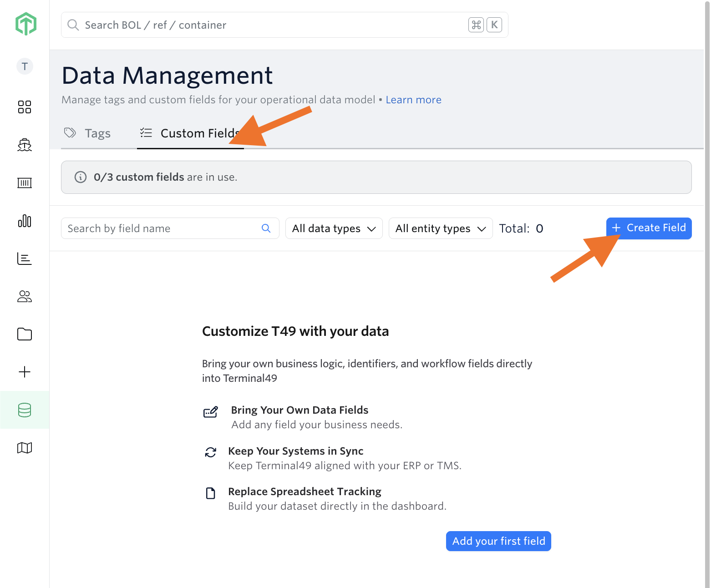Expand the All entity types dropdown
Image resolution: width=711 pixels, height=588 pixels.
click(x=441, y=228)
